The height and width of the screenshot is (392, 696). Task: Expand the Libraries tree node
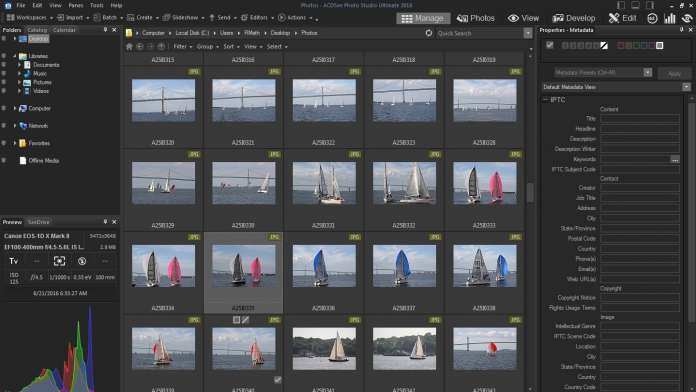click(15, 56)
